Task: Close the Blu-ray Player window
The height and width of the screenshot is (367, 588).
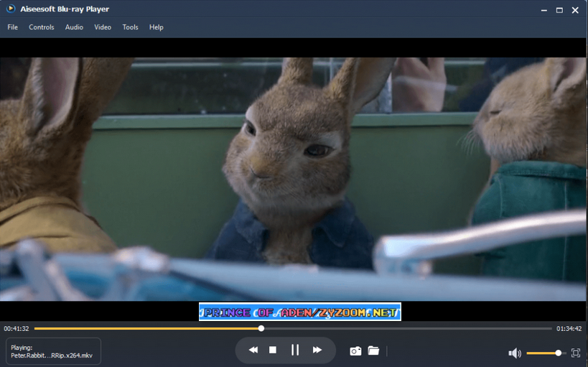Action: point(575,10)
